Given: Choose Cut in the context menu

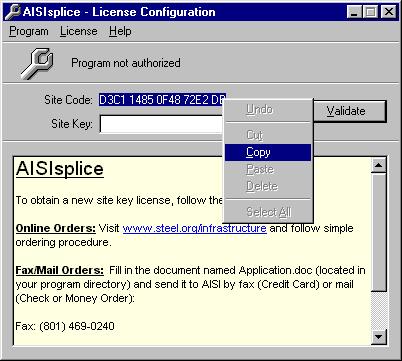Looking at the screenshot, I should click(x=268, y=135).
